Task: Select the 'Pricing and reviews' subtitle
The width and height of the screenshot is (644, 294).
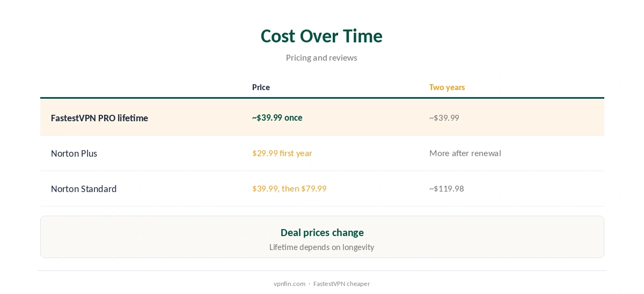Action: 321,57
